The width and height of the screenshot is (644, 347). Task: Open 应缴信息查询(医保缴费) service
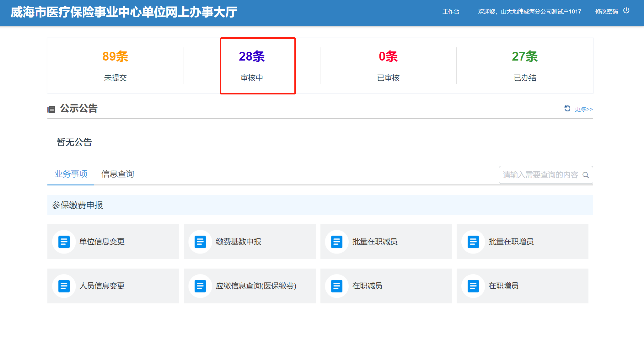(256, 286)
